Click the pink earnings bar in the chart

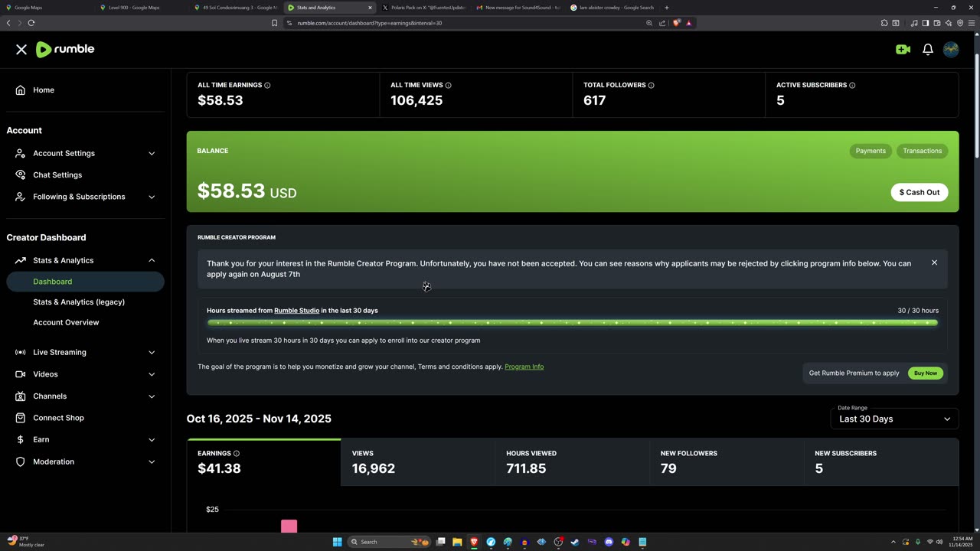[289, 526]
